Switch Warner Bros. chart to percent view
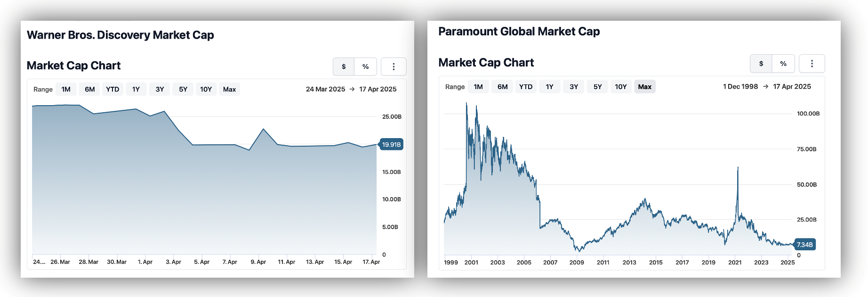The height and width of the screenshot is (297, 868). point(365,66)
